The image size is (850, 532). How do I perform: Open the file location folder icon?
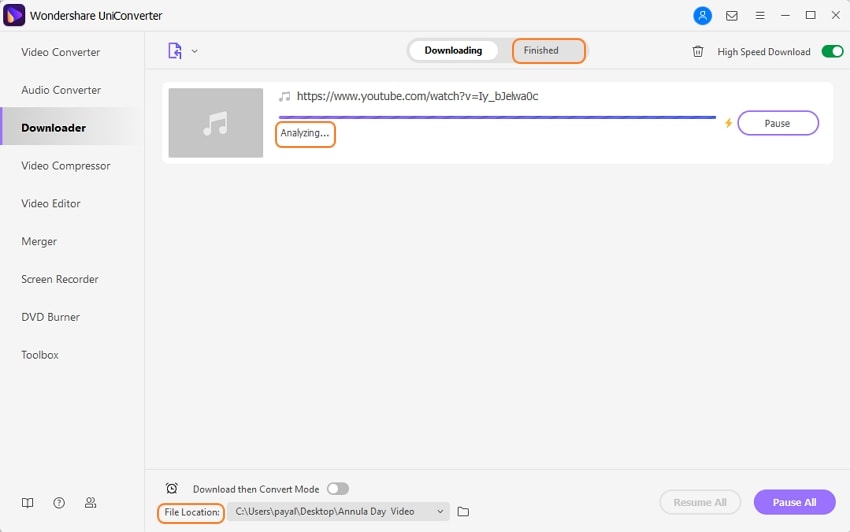[463, 511]
